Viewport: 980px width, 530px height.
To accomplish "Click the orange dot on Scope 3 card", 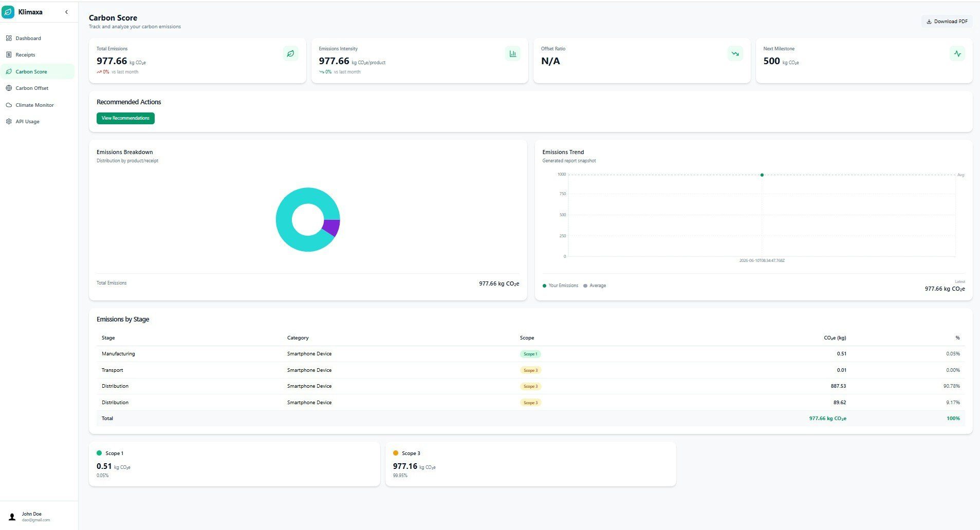I will coord(396,453).
